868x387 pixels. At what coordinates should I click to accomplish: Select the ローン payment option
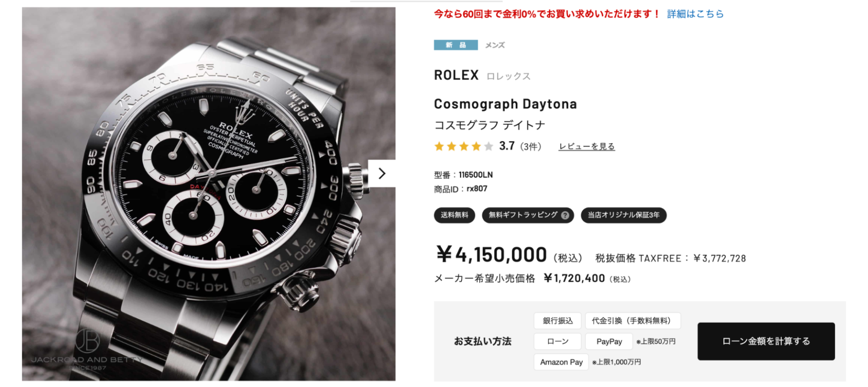pos(557,341)
